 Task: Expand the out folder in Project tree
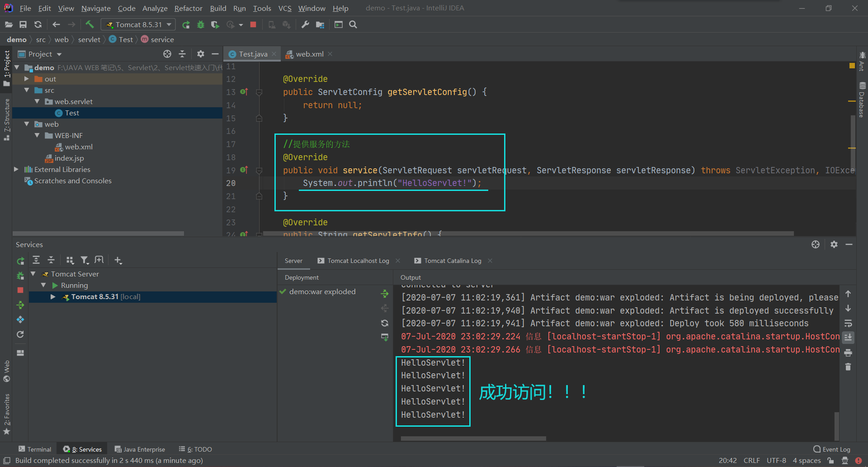tap(27, 79)
